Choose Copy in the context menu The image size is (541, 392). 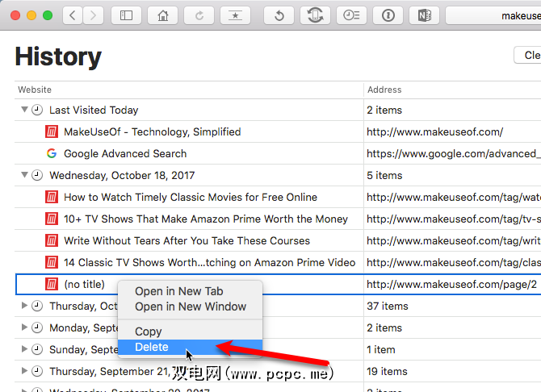click(149, 332)
